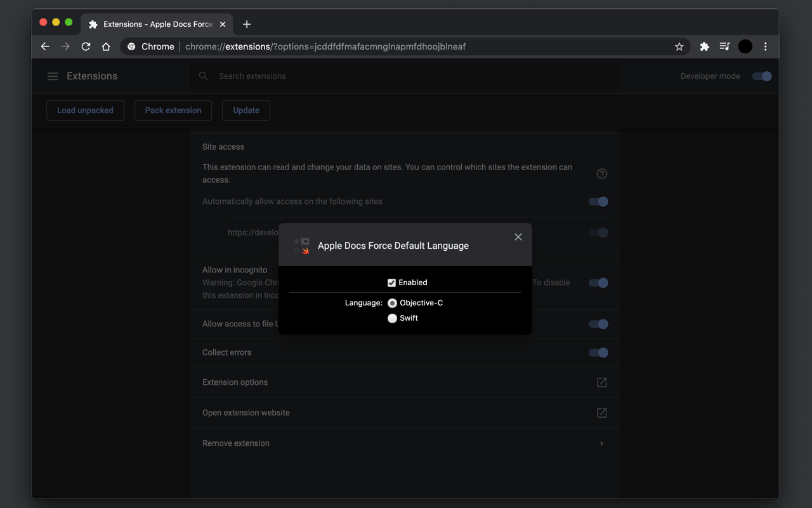The width and height of the screenshot is (812, 508).
Task: Toggle Developer mode switch
Action: pos(762,76)
